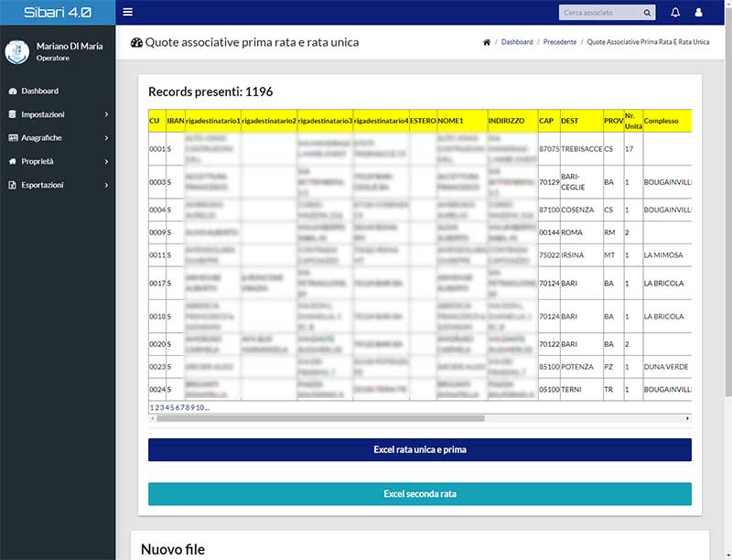This screenshot has width=732, height=560.
Task: Click the Impostazioni database icon
Action: tap(13, 114)
